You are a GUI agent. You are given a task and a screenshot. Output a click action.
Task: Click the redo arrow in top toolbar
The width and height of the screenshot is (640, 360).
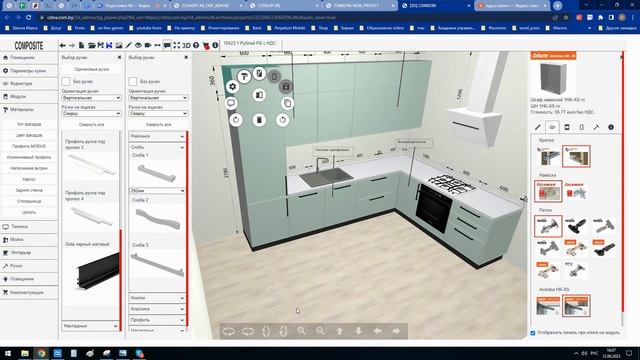(x=72, y=45)
